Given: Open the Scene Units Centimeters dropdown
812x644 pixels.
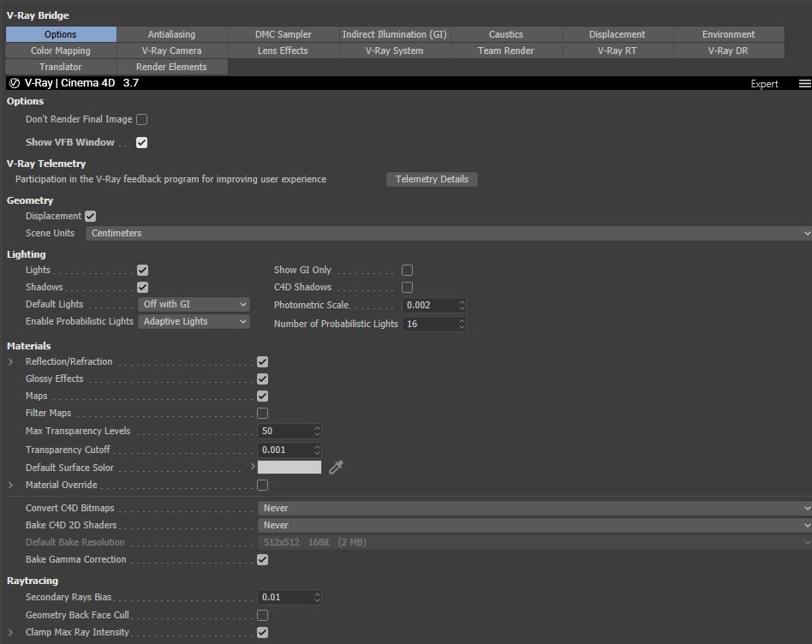Looking at the screenshot, I should pyautogui.click(x=449, y=234).
